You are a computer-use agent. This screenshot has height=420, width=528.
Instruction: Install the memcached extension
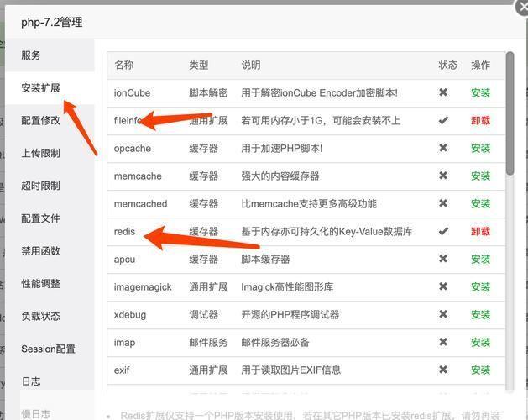480,203
